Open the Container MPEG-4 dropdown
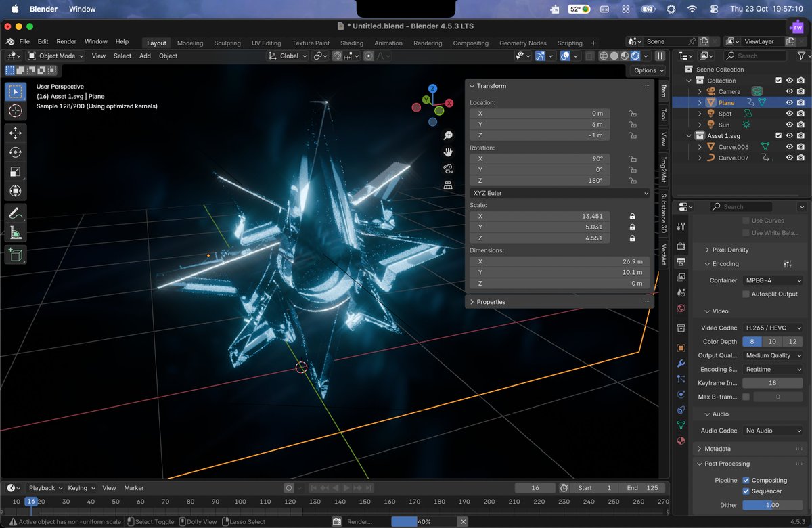The image size is (812, 528). (772, 280)
